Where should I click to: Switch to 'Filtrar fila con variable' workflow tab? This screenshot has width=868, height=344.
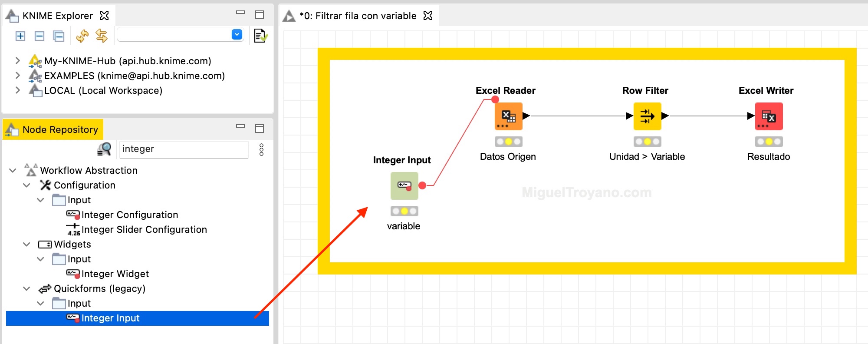coord(358,16)
